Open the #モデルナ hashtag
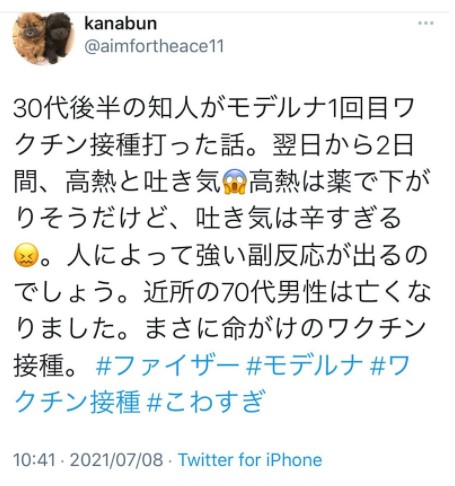The width and height of the screenshot is (455, 486). [x=304, y=365]
